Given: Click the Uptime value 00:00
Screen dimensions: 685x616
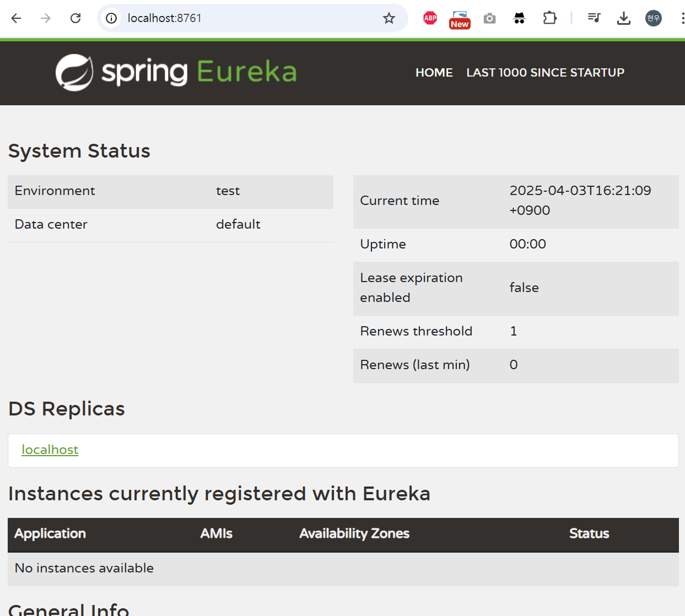Looking at the screenshot, I should 527,244.
